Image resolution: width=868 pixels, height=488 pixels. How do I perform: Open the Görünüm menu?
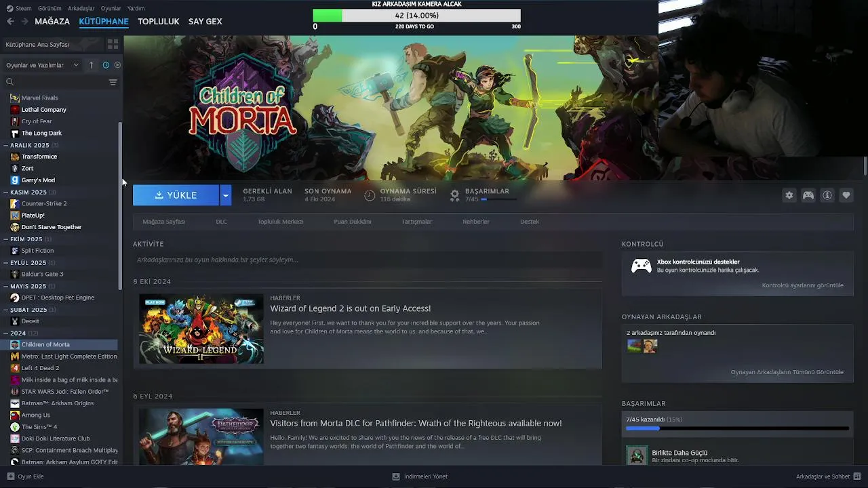[50, 8]
